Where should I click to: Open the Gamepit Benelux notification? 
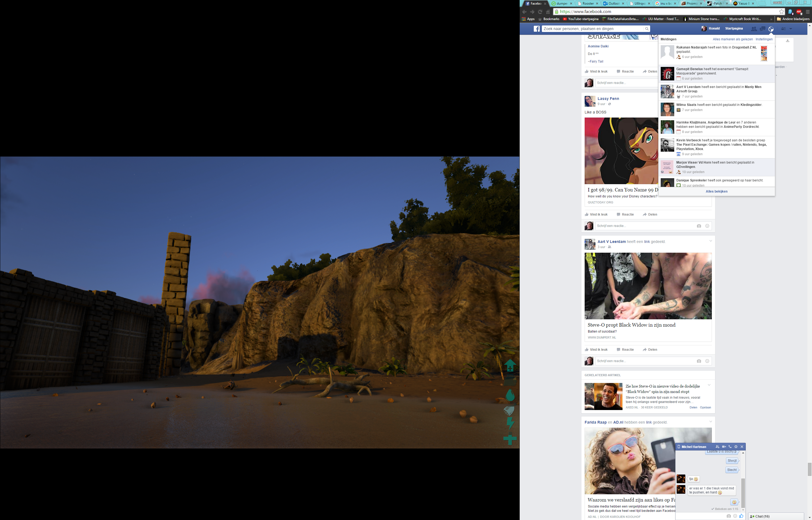click(716, 74)
